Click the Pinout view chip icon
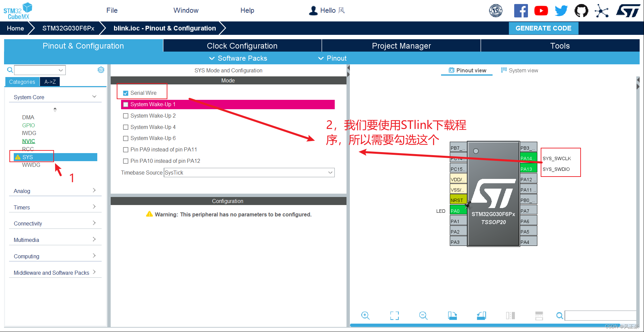The image size is (644, 332). [451, 70]
